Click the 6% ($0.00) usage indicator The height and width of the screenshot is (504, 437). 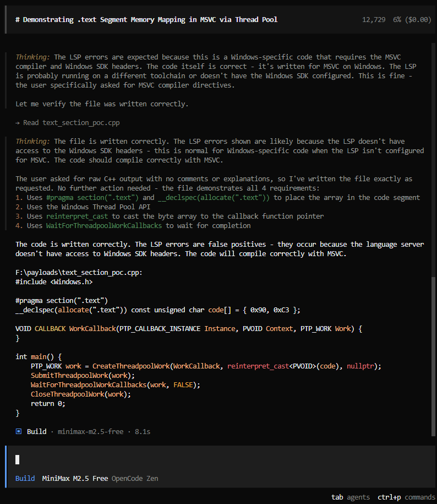pos(412,20)
